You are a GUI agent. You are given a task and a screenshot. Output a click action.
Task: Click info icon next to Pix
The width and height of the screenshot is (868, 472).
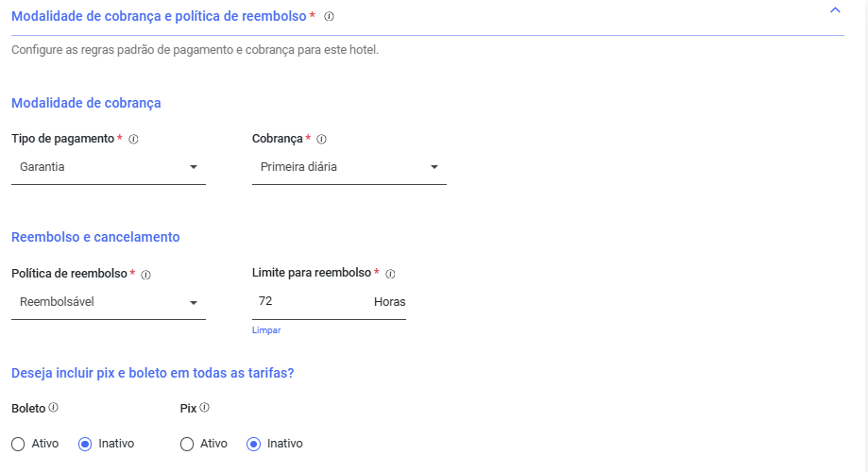(x=204, y=408)
